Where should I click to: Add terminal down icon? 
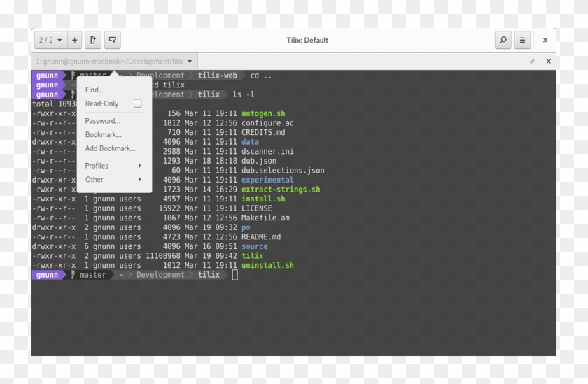(x=113, y=40)
